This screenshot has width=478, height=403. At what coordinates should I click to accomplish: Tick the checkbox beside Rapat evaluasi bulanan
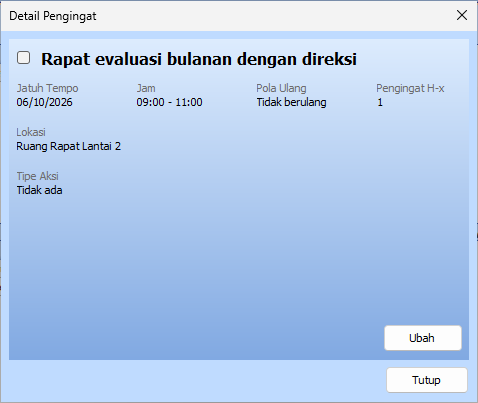tap(24, 58)
